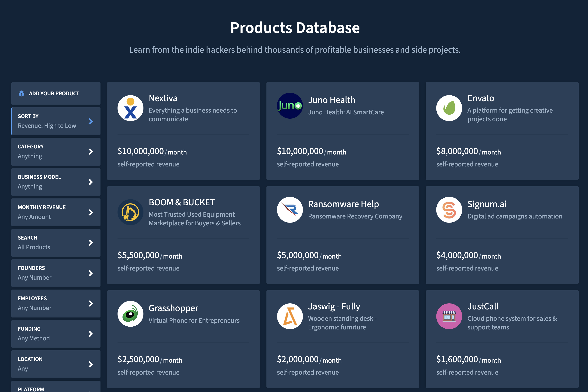
Task: Click the Signum.ai logo
Action: (449, 210)
